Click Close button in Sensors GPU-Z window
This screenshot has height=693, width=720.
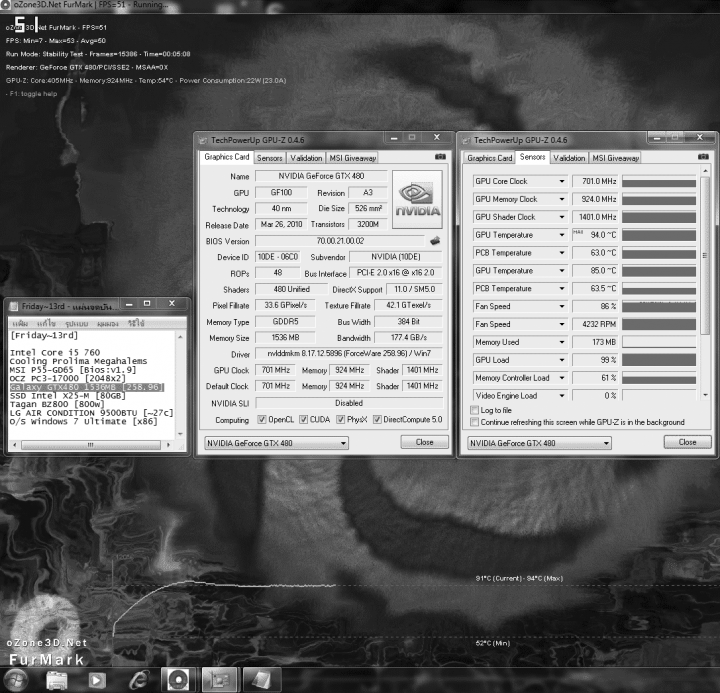tap(687, 442)
